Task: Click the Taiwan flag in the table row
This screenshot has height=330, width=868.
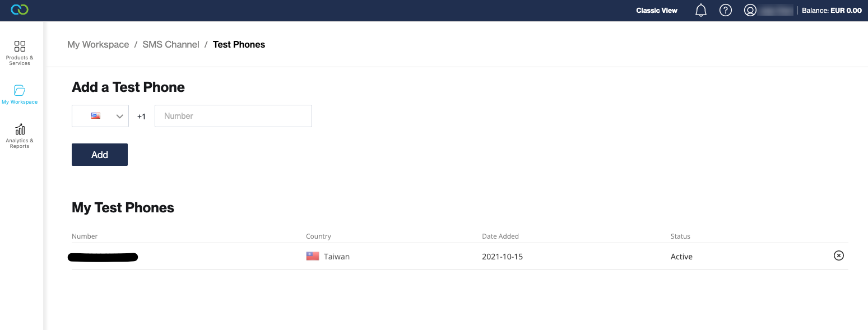Action: (x=313, y=256)
